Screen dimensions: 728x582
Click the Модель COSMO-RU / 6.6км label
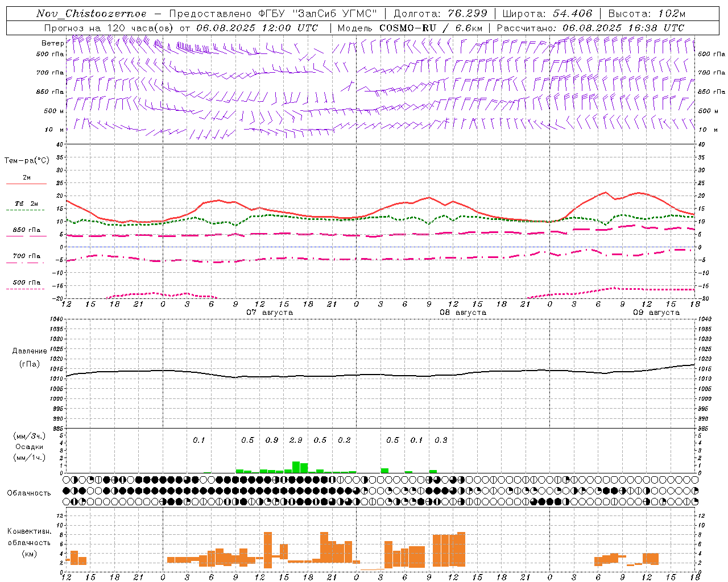(410, 28)
